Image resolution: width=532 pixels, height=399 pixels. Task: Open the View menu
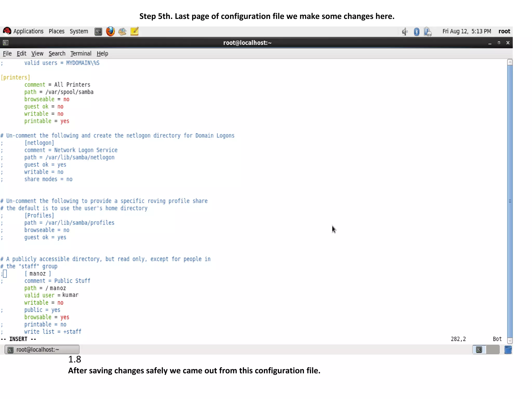[37, 54]
